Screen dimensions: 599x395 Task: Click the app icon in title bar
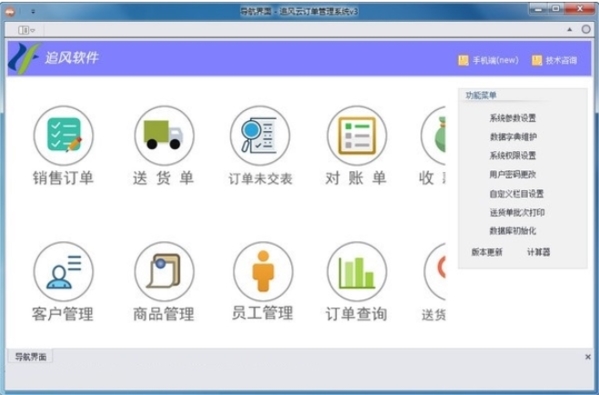(x=10, y=12)
